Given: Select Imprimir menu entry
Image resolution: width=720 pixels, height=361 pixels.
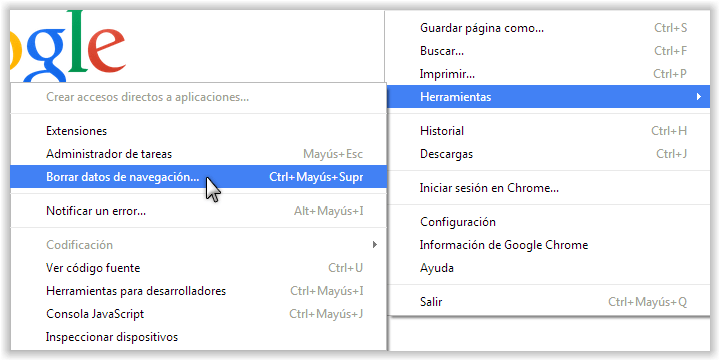Looking at the screenshot, I should click(549, 74).
